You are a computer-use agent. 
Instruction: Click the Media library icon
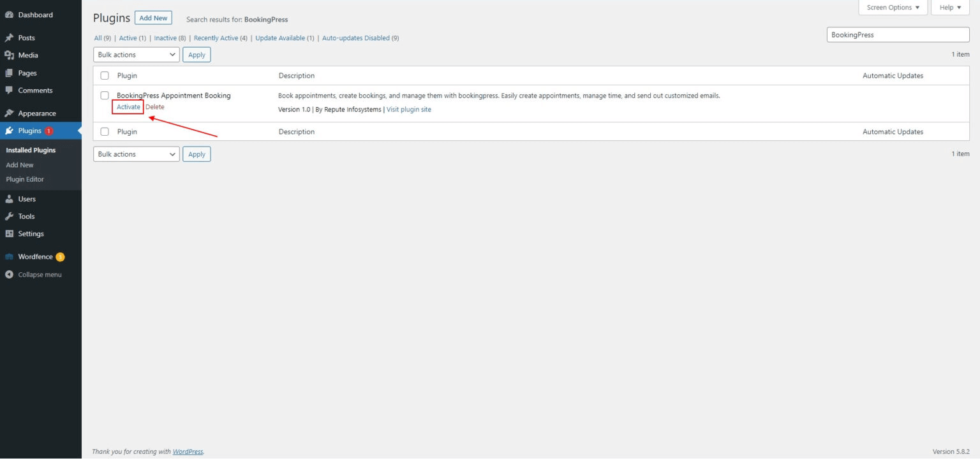point(9,55)
